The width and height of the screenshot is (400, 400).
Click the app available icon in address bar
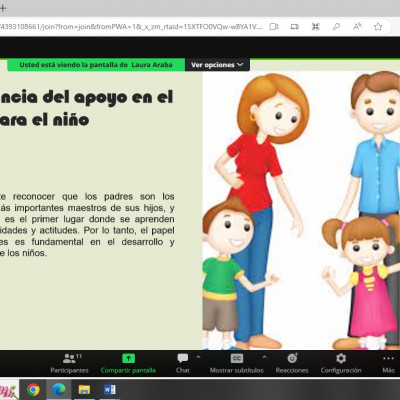pyautogui.click(x=316, y=27)
